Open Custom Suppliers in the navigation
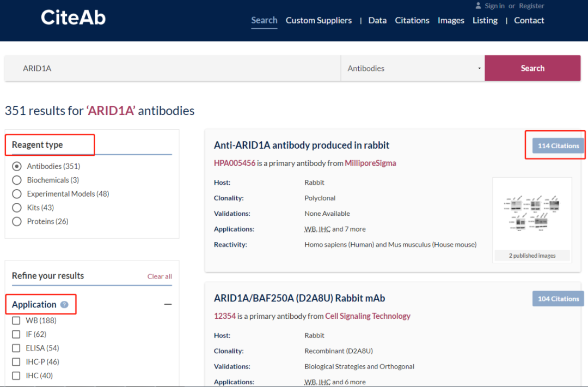Screen dimensions: 588x387 point(318,20)
